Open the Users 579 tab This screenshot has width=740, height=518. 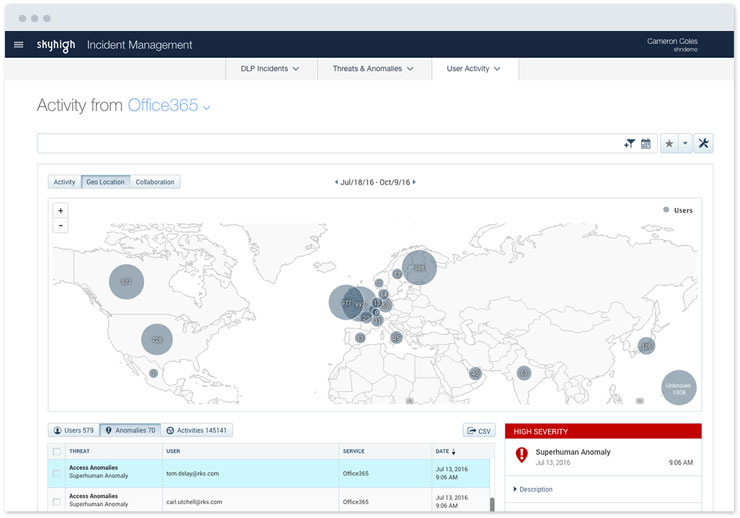[74, 430]
